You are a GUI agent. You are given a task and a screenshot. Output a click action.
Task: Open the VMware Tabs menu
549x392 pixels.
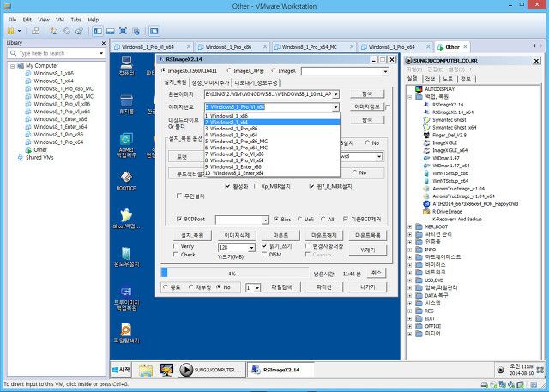(76, 20)
